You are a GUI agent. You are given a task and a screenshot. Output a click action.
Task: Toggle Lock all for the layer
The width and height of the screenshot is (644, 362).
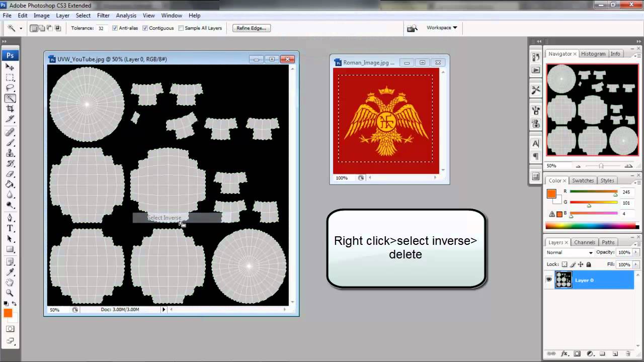click(589, 264)
